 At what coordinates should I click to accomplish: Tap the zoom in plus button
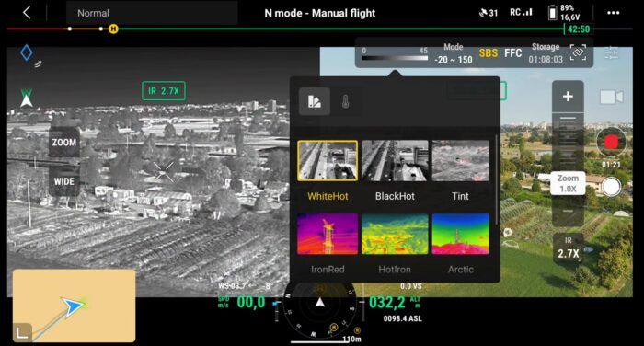(x=568, y=97)
